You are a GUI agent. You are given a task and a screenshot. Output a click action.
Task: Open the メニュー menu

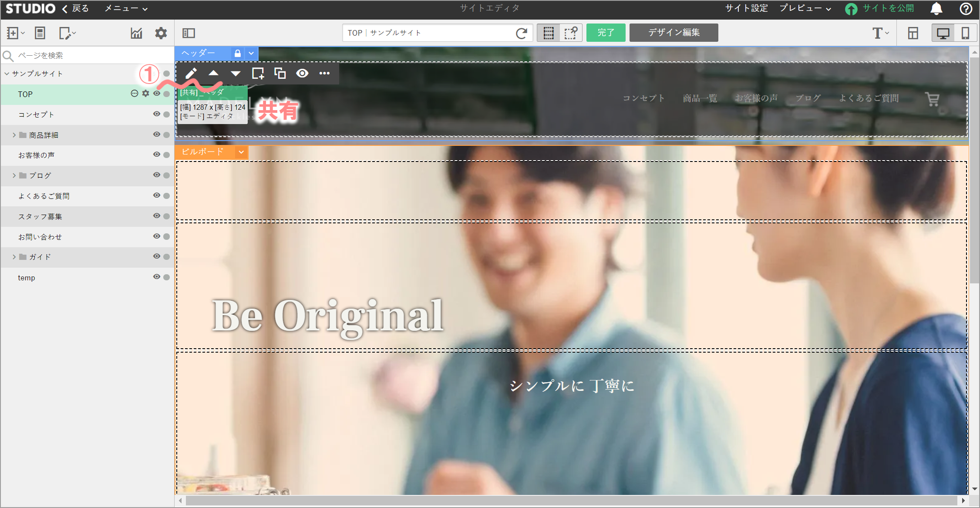coord(126,9)
